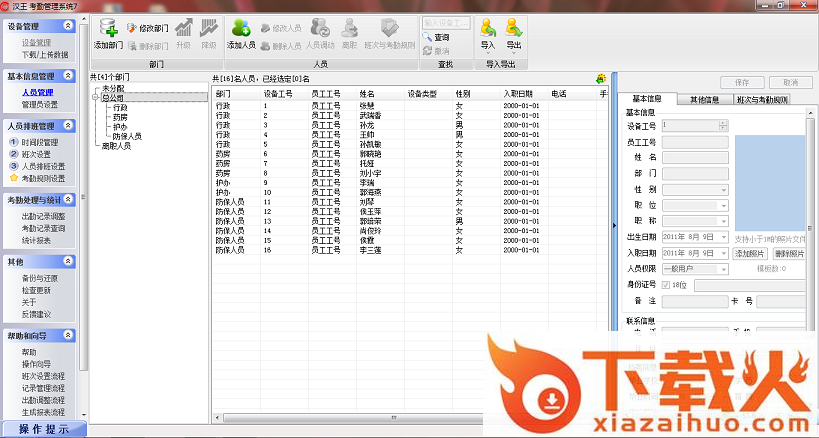Open 管理员设置 in the sidebar
This screenshot has width=819, height=438.
tap(40, 104)
